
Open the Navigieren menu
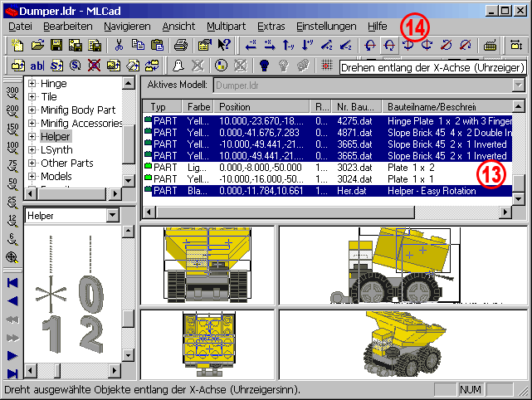point(127,27)
